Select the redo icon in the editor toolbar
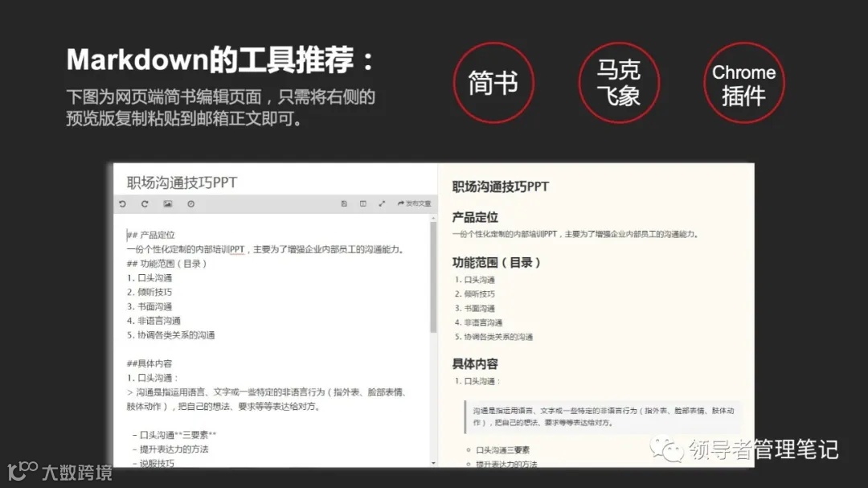Viewport: 868px width, 488px height. tap(144, 203)
